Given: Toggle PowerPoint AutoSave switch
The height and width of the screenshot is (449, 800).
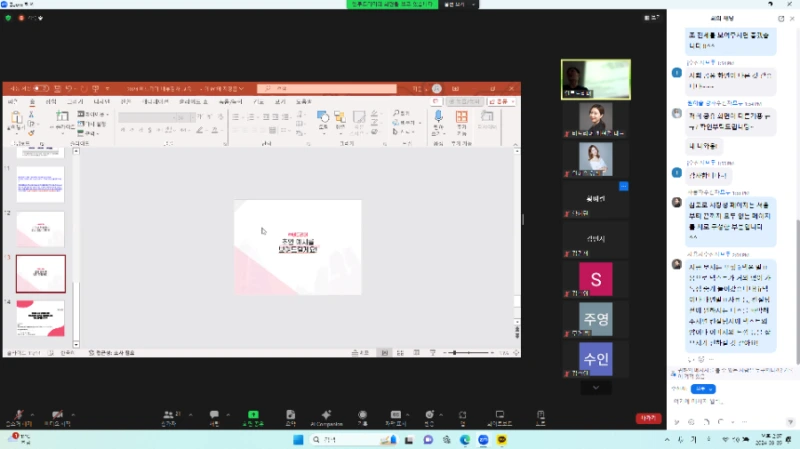Looking at the screenshot, I should click(41, 89).
